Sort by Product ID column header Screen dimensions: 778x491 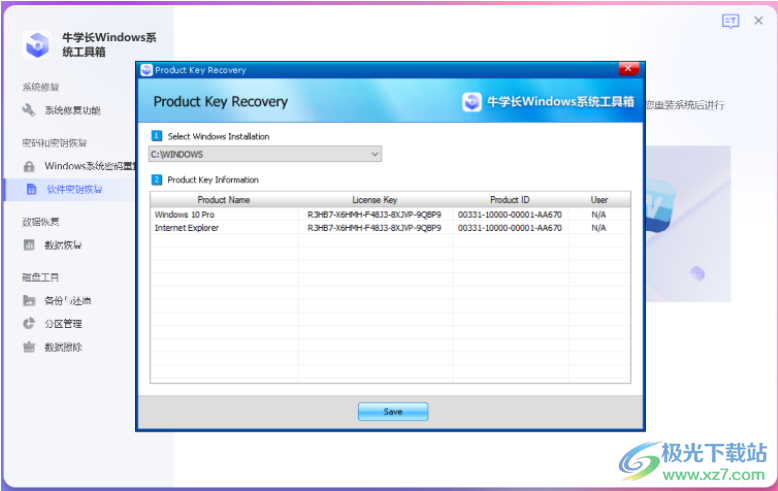[x=510, y=199]
